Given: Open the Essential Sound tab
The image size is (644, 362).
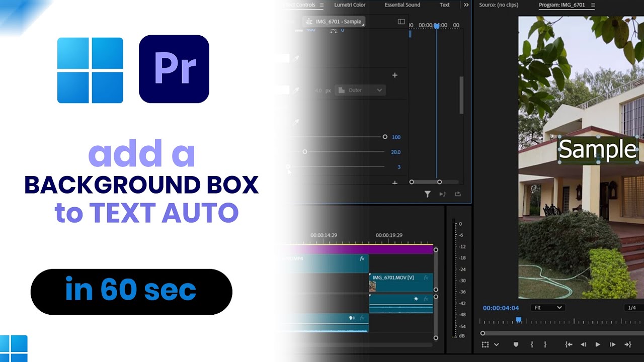Looking at the screenshot, I should point(402,5).
